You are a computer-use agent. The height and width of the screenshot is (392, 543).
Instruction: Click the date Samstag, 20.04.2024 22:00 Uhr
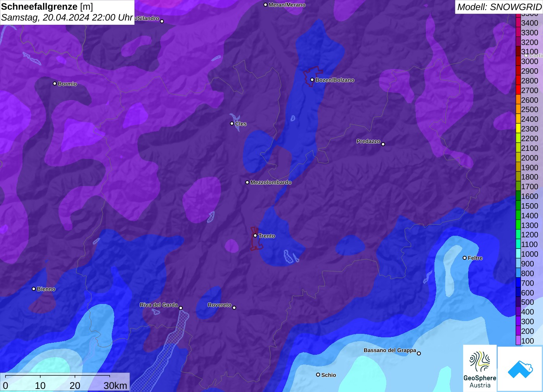(x=67, y=17)
